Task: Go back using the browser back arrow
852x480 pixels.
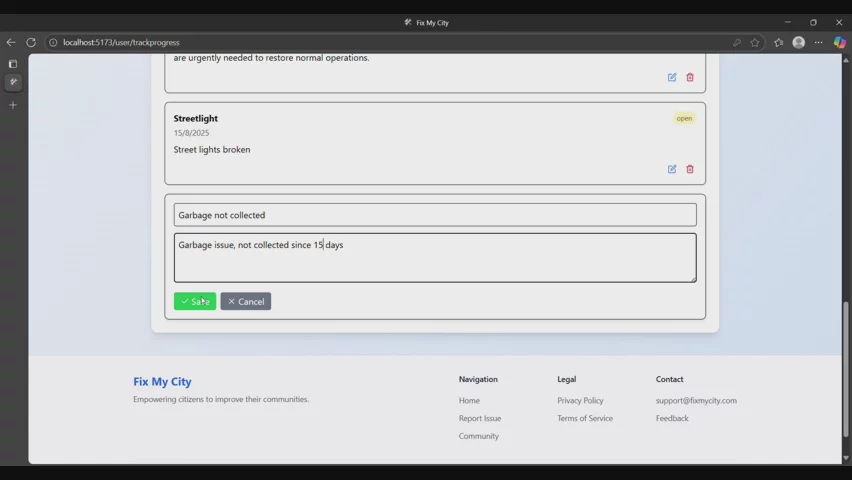Action: pyautogui.click(x=11, y=42)
